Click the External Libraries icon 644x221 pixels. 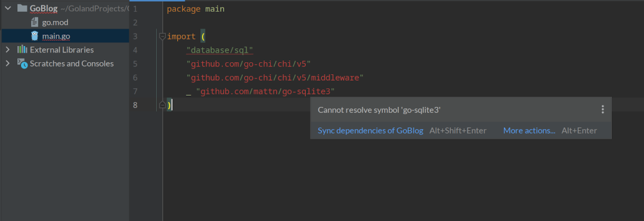22,50
